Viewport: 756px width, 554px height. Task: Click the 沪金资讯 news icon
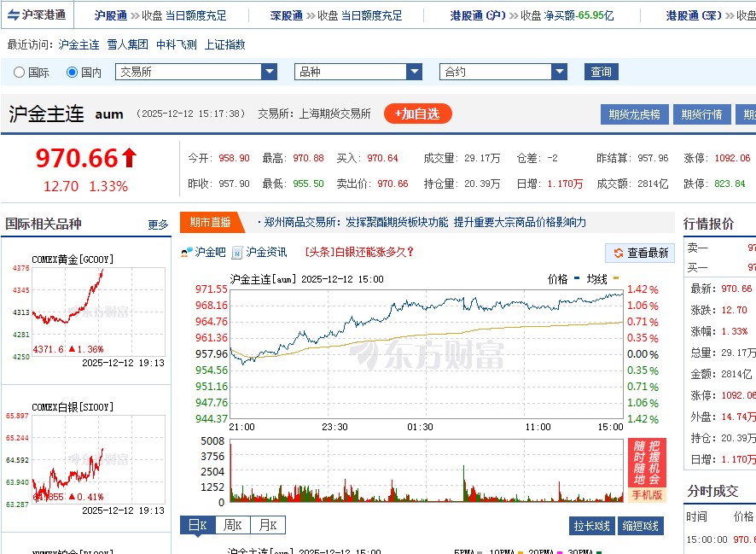point(237,252)
